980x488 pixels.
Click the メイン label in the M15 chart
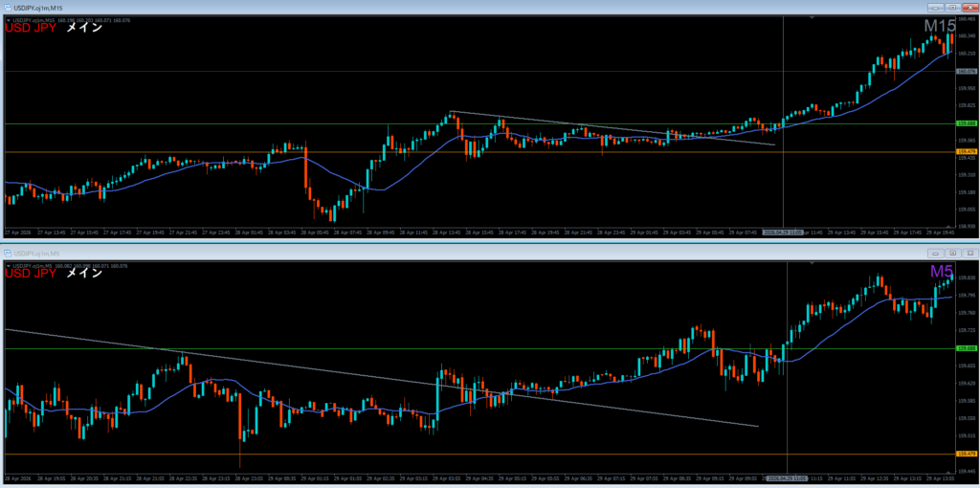point(84,28)
